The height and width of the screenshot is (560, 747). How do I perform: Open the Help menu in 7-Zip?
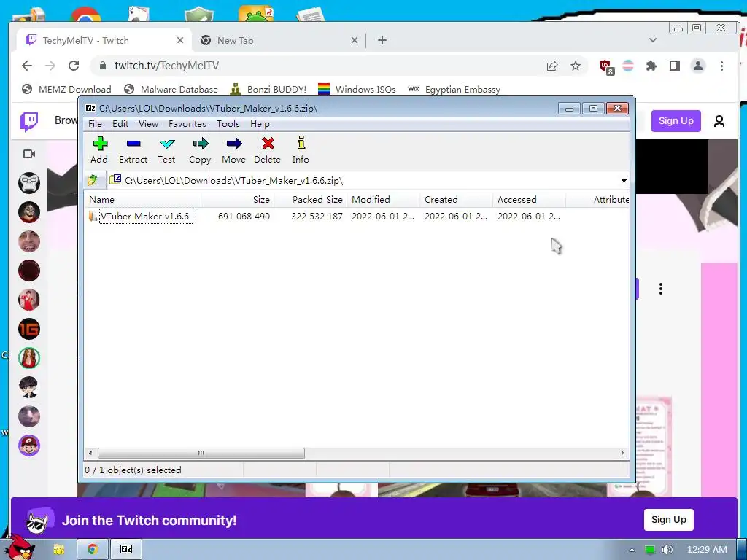pos(260,124)
